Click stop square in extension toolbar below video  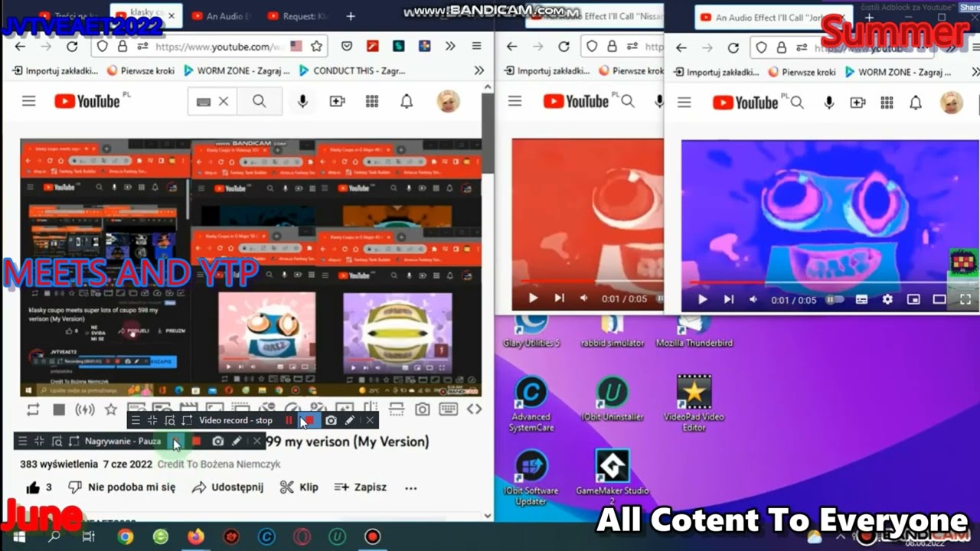coord(59,409)
